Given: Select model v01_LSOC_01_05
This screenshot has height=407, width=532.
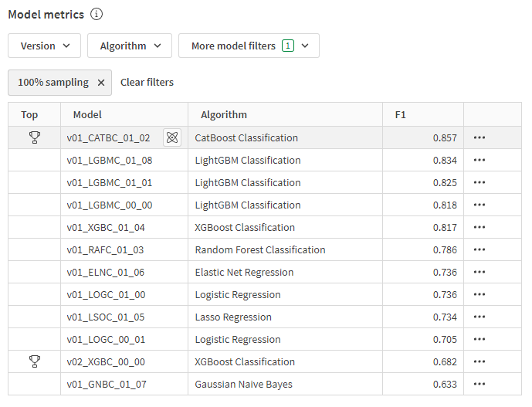Looking at the screenshot, I should [x=106, y=317].
